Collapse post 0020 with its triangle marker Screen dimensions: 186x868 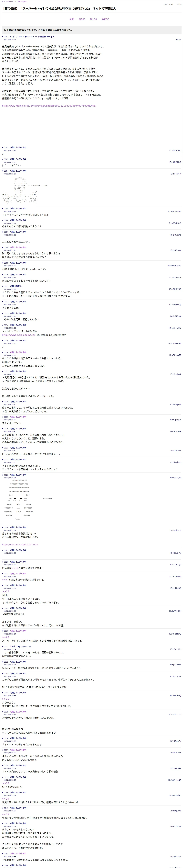[3, 429]
